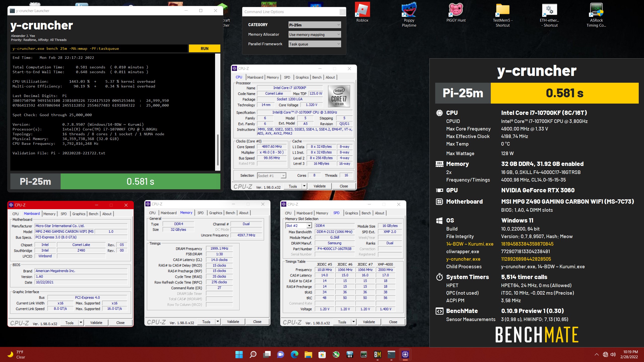The image size is (644, 362).
Task: Click Close button in CPU-Z SPD window
Action: coord(393,322)
